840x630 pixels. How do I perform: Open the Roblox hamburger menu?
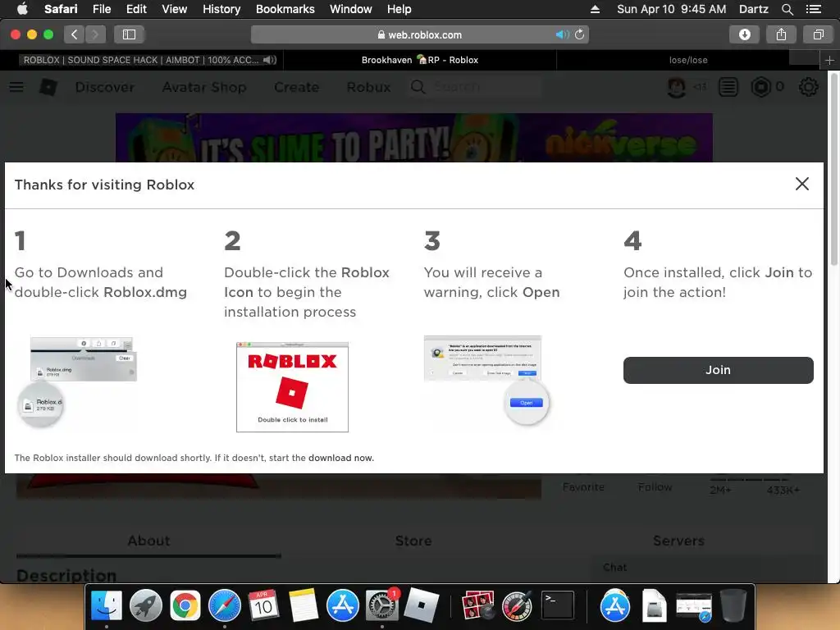[16, 87]
